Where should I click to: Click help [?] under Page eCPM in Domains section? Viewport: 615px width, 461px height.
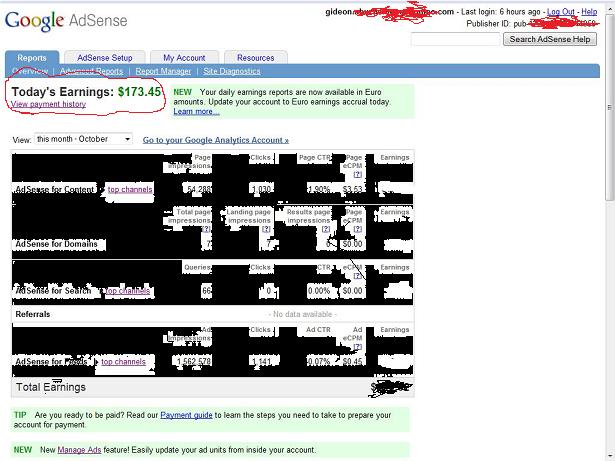coord(358,229)
